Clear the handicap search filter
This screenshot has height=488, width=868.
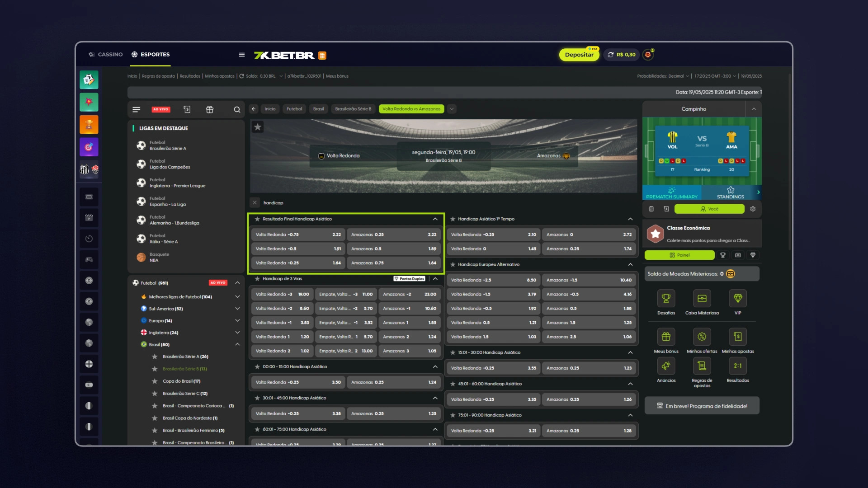point(255,203)
